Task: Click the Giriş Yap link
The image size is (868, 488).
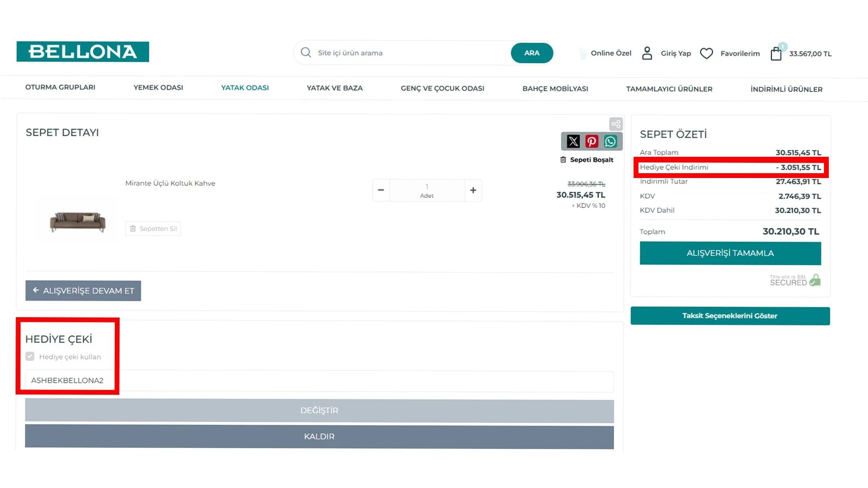Action: [676, 53]
